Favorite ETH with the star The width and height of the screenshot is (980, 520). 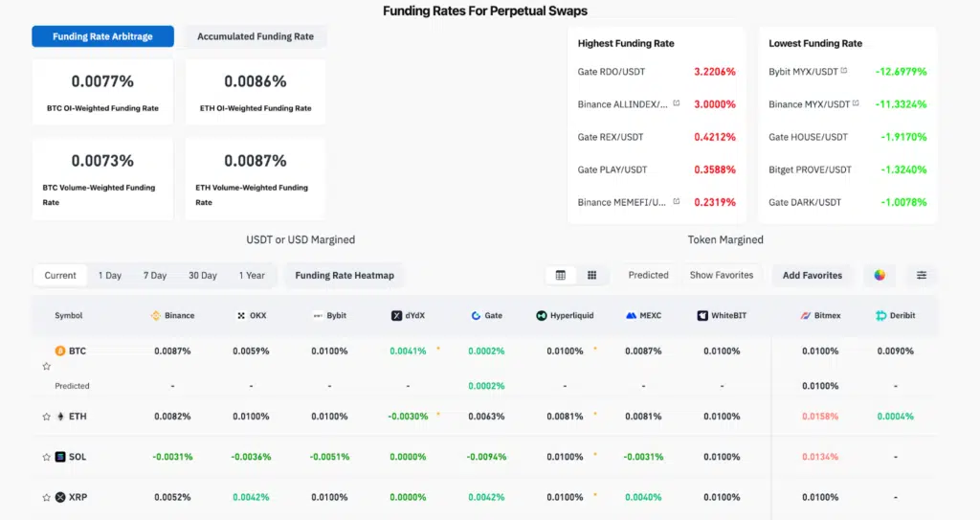tap(46, 417)
